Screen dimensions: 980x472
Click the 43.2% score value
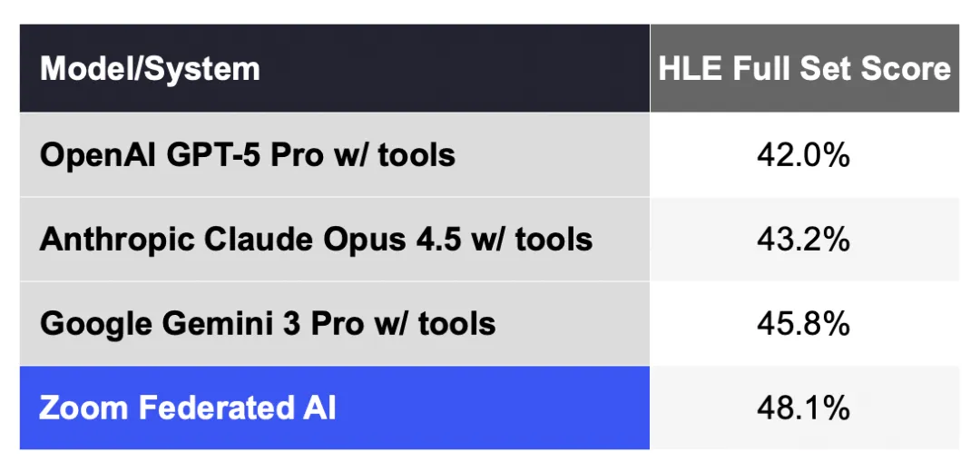pyautogui.click(x=804, y=239)
